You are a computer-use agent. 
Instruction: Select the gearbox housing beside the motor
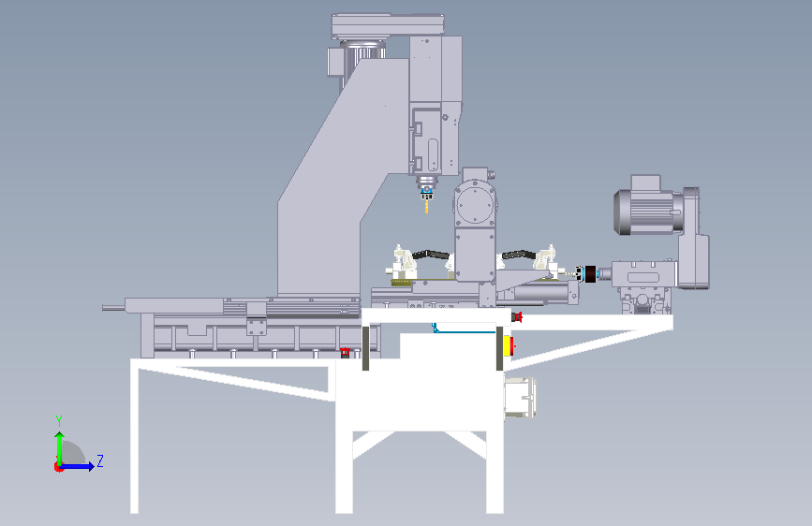tap(643, 273)
